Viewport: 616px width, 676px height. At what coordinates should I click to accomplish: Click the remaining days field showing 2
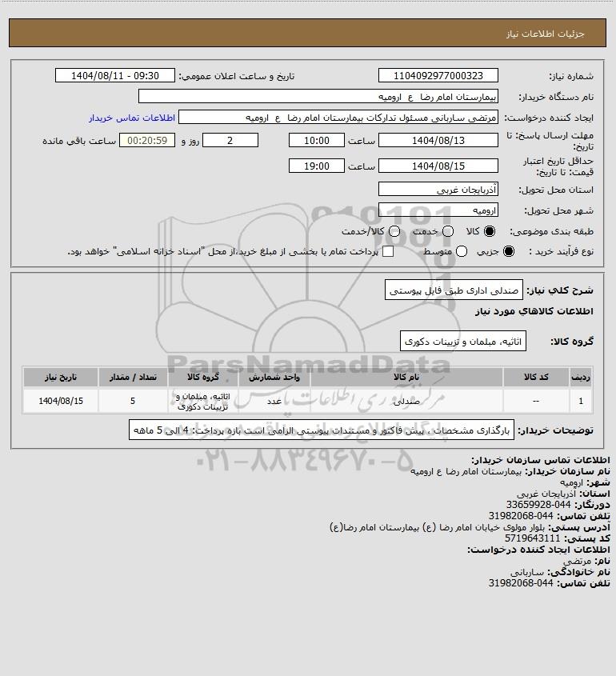click(230, 141)
